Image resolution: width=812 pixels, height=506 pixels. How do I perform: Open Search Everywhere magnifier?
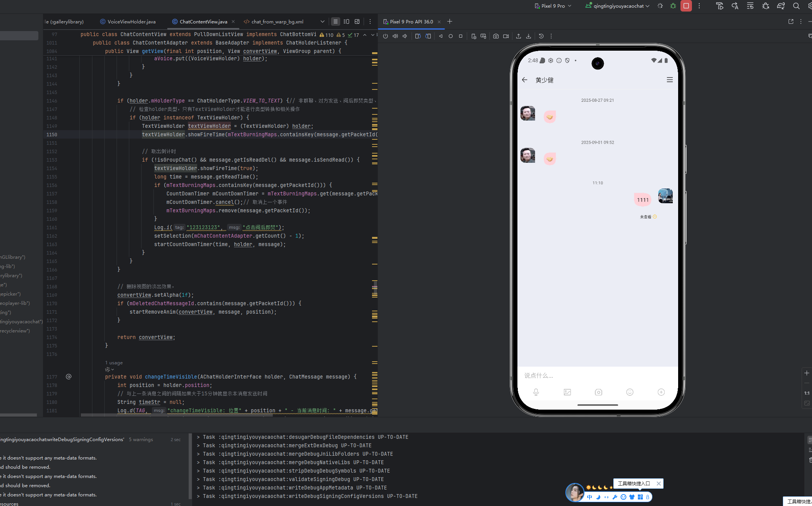(x=796, y=6)
